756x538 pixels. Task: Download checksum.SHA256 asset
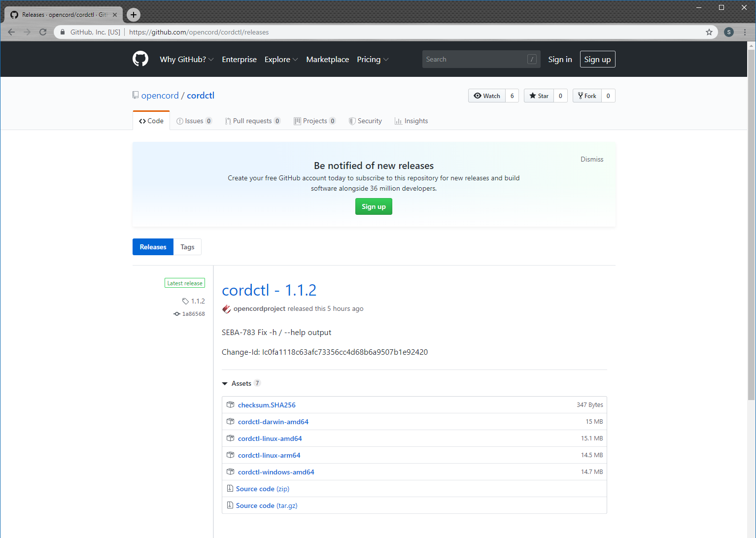point(267,405)
